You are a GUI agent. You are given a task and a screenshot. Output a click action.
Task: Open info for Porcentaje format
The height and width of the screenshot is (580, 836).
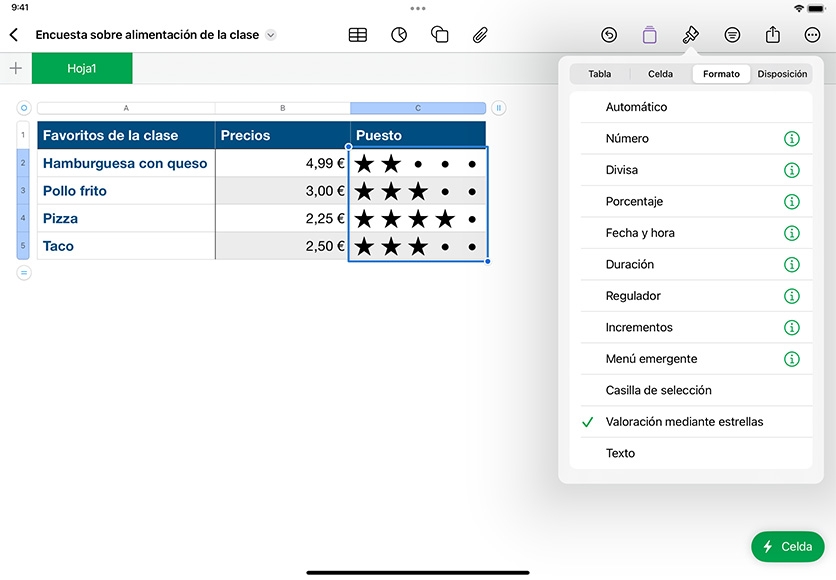click(x=792, y=202)
